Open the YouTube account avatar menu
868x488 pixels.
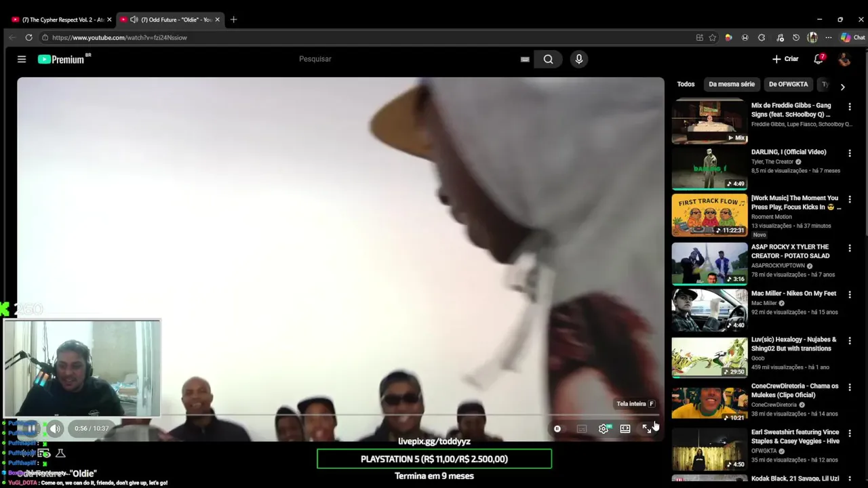point(844,59)
